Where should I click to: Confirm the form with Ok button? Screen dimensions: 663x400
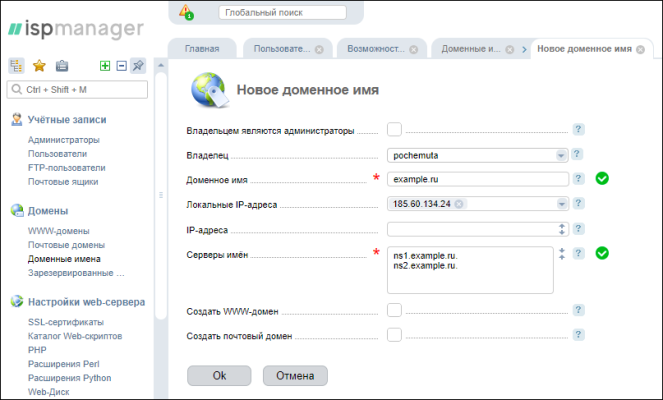219,375
